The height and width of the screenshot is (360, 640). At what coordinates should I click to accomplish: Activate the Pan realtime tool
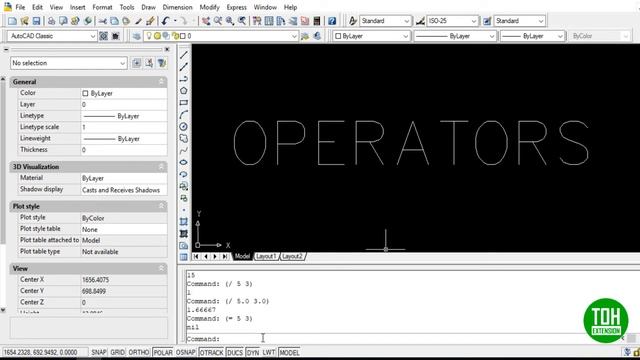(x=206, y=21)
